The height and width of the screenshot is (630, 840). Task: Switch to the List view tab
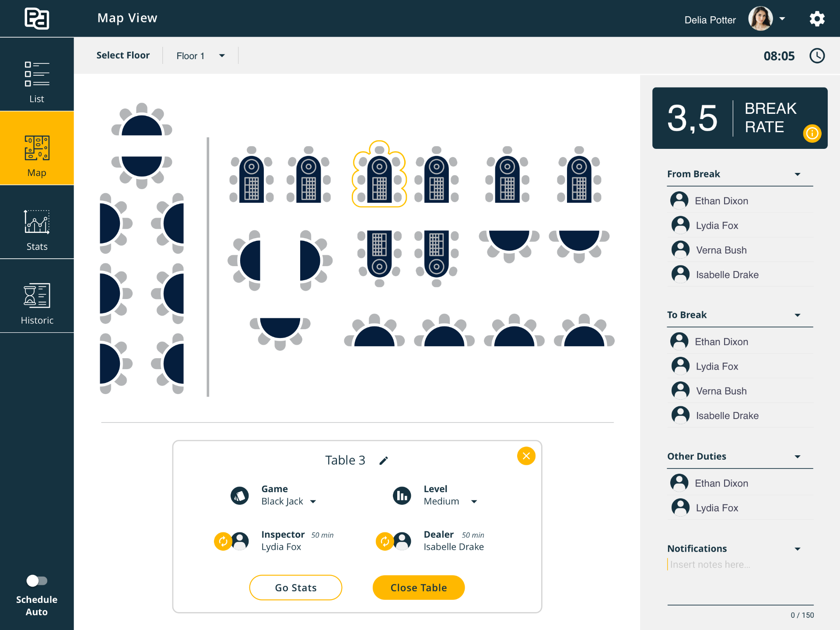click(x=37, y=81)
